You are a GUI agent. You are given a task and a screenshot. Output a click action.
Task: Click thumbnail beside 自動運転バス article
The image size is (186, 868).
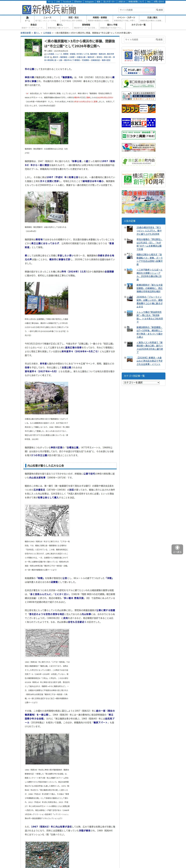click(130, 256)
